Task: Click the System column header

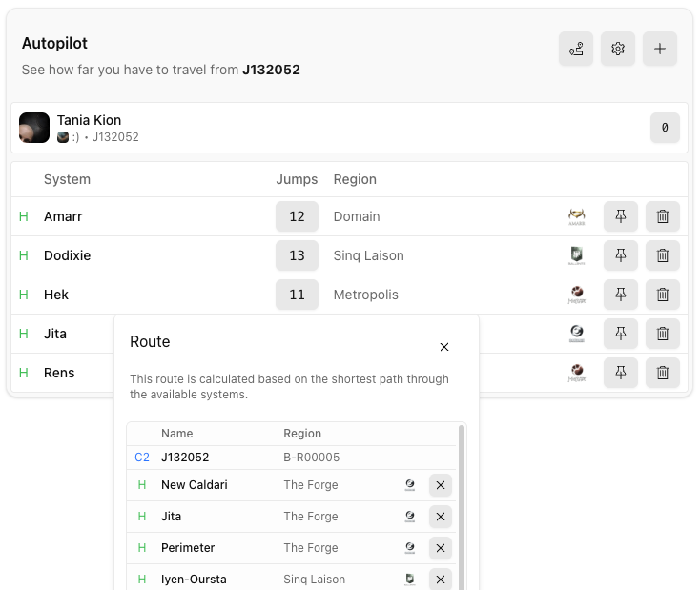Action: (x=67, y=179)
